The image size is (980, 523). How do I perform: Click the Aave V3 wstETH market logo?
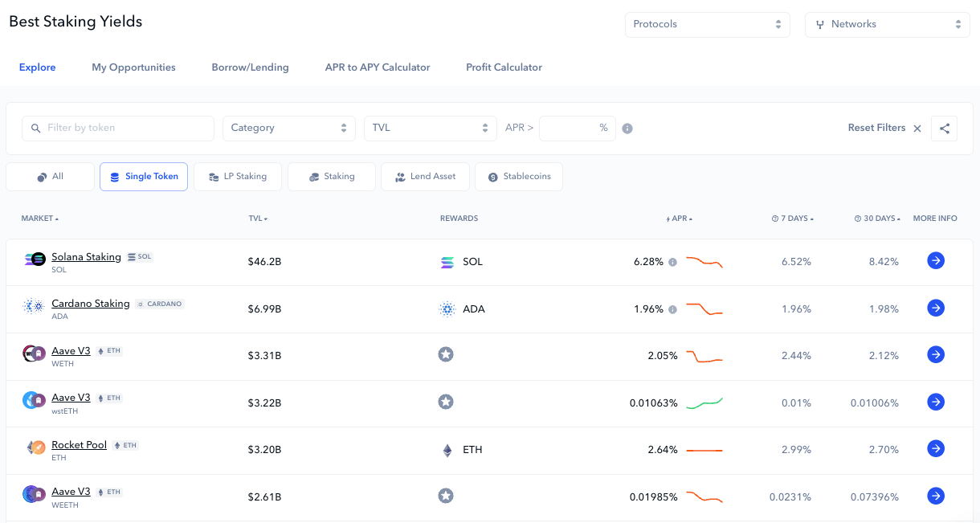point(35,400)
